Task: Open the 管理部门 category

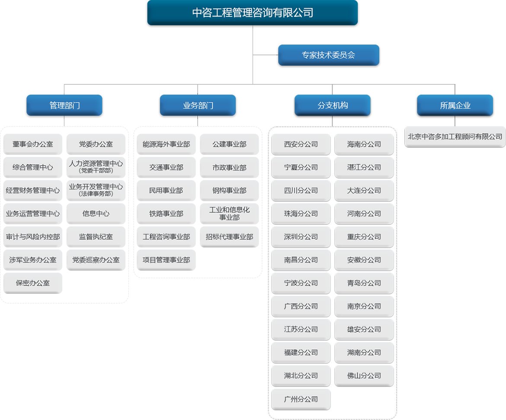Action: click(64, 105)
